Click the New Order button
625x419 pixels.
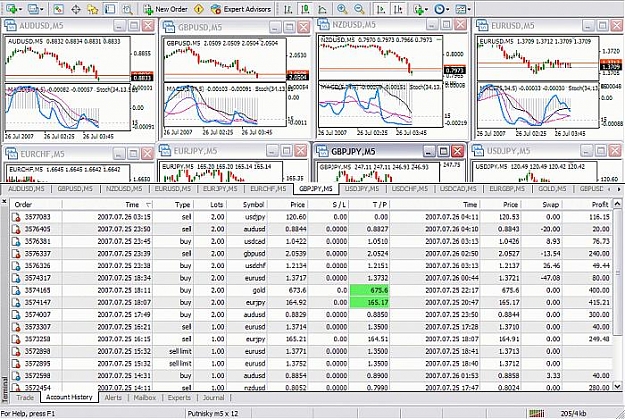[165, 9]
